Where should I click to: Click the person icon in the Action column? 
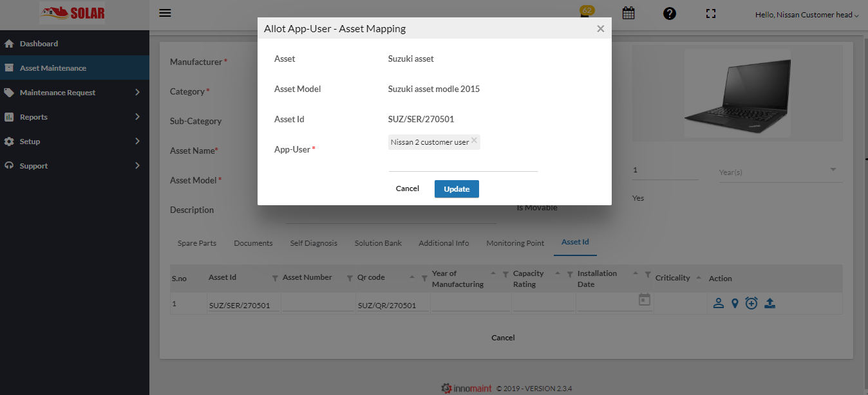click(x=718, y=302)
